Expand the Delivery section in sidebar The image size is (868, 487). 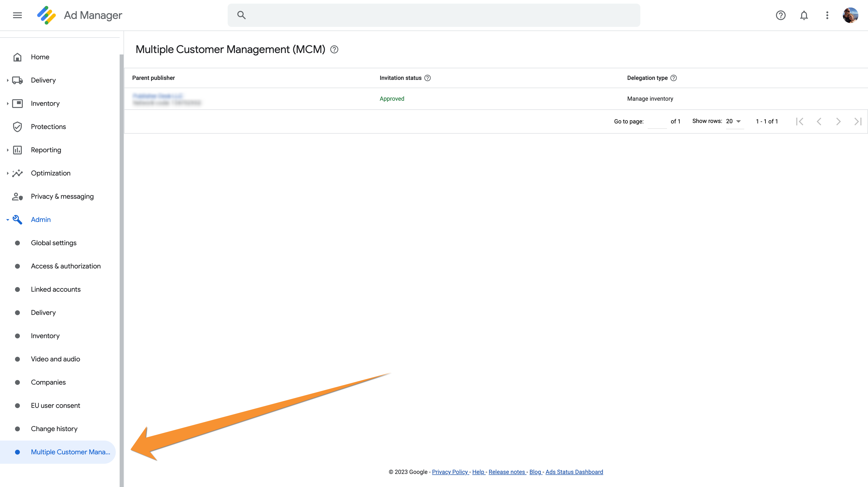tap(8, 80)
